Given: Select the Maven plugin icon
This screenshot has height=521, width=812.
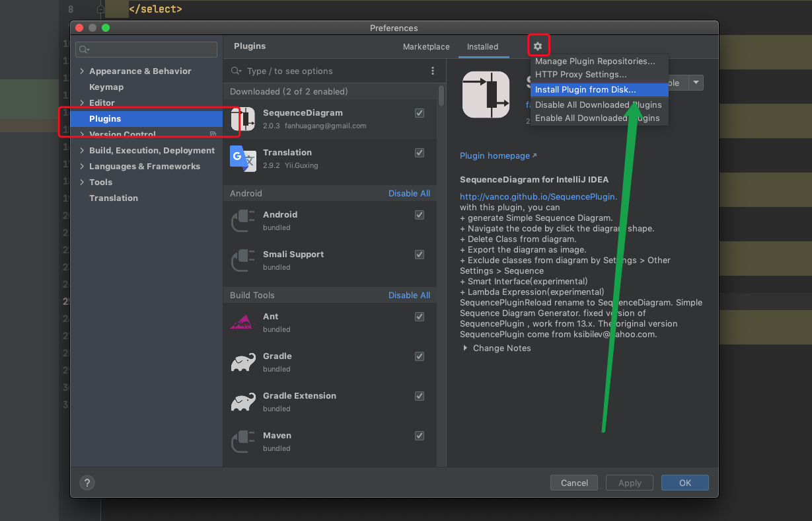Looking at the screenshot, I should click(242, 441).
